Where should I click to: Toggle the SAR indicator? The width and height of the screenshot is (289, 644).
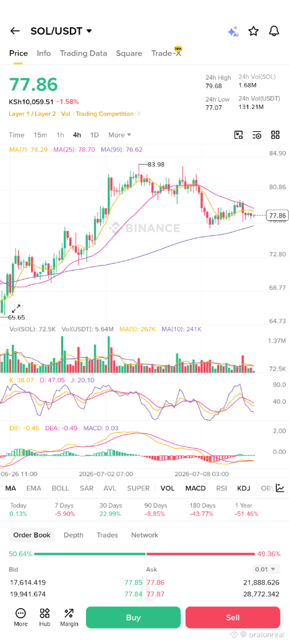(87, 488)
